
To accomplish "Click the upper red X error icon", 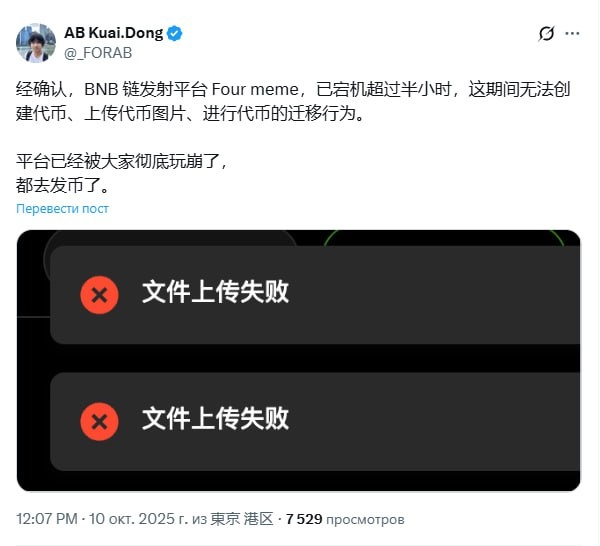I will [x=99, y=295].
